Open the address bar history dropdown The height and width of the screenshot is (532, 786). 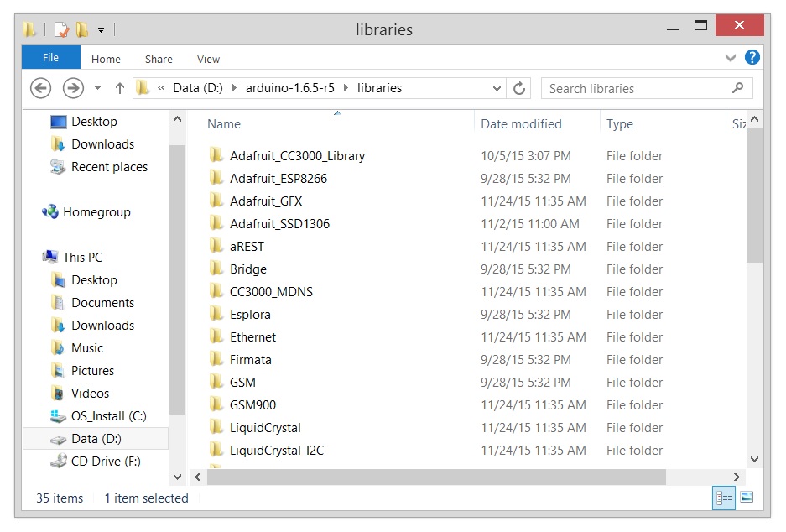click(x=497, y=88)
